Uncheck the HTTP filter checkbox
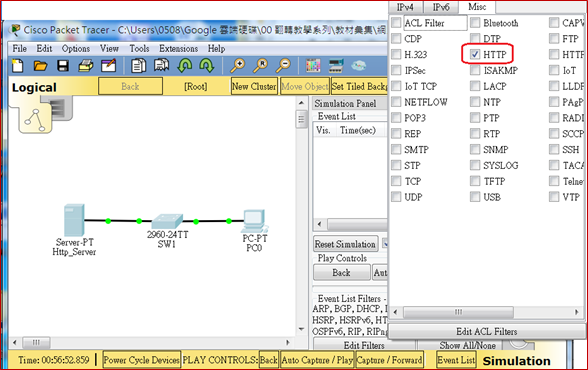Screen dimensions: 588x370 click(475, 54)
